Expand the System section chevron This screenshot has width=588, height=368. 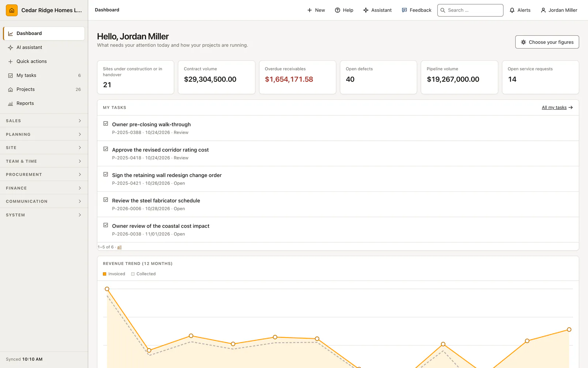coord(80,215)
